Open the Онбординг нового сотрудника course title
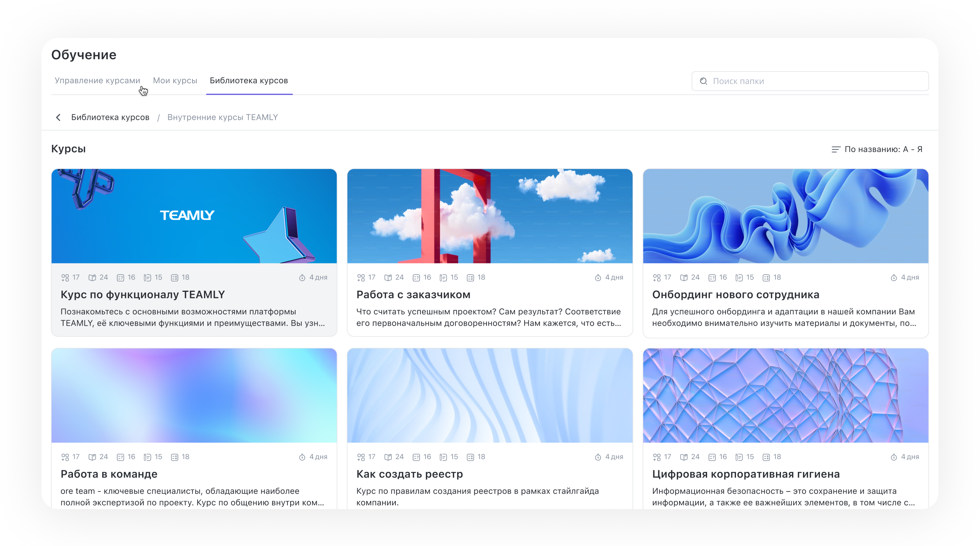 (x=736, y=295)
